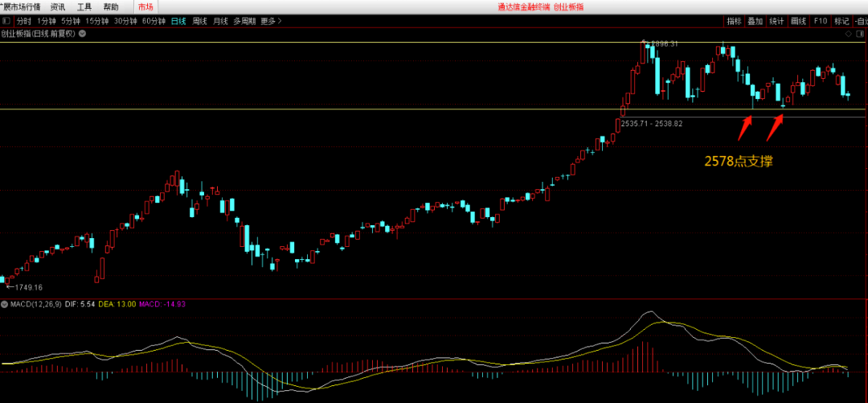Open the 资讯 menu
This screenshot has height=403, width=868.
[58, 6]
